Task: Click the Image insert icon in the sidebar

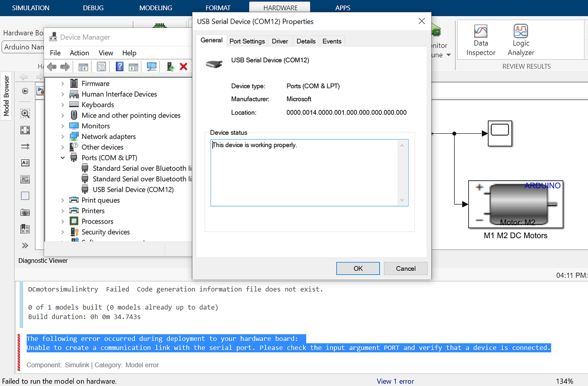Action: (x=25, y=179)
